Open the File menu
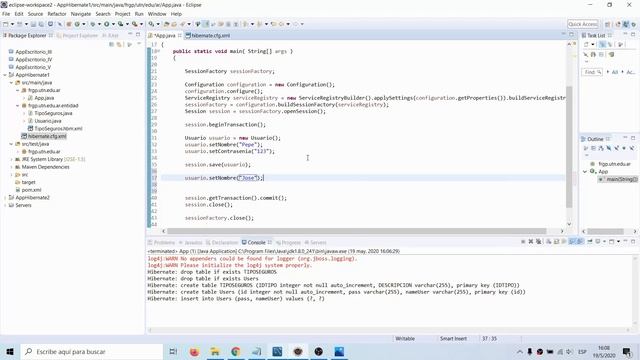This screenshot has width=640, height=360. (x=6, y=14)
